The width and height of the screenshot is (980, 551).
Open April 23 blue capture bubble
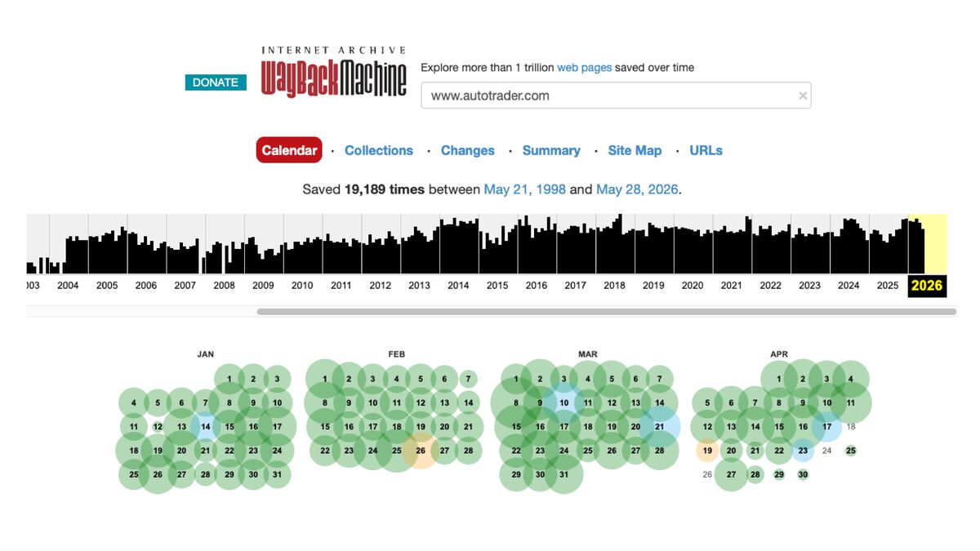tap(803, 451)
